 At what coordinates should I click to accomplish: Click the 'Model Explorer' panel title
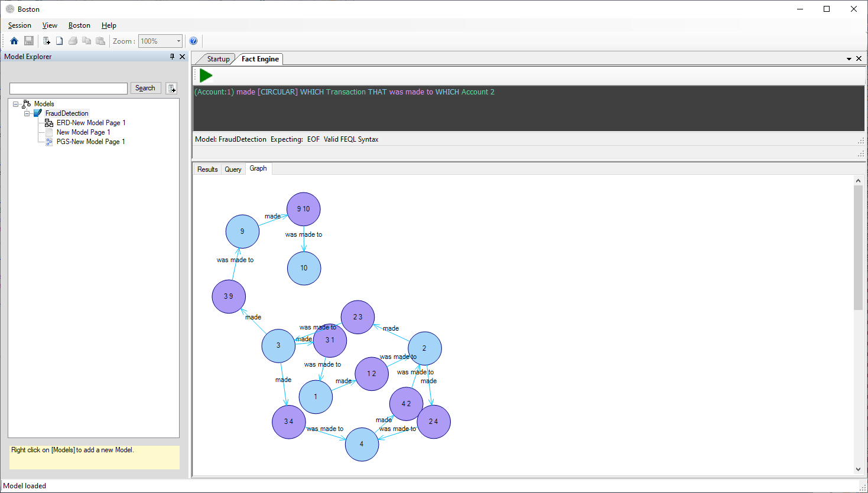[28, 57]
